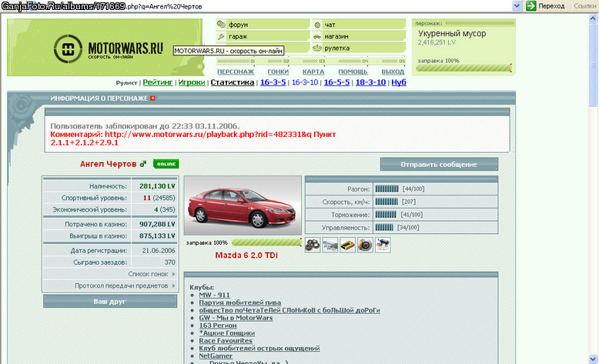This screenshot has height=364, width=599.
Task: Click the first car part icon (rings)
Action: click(313, 245)
